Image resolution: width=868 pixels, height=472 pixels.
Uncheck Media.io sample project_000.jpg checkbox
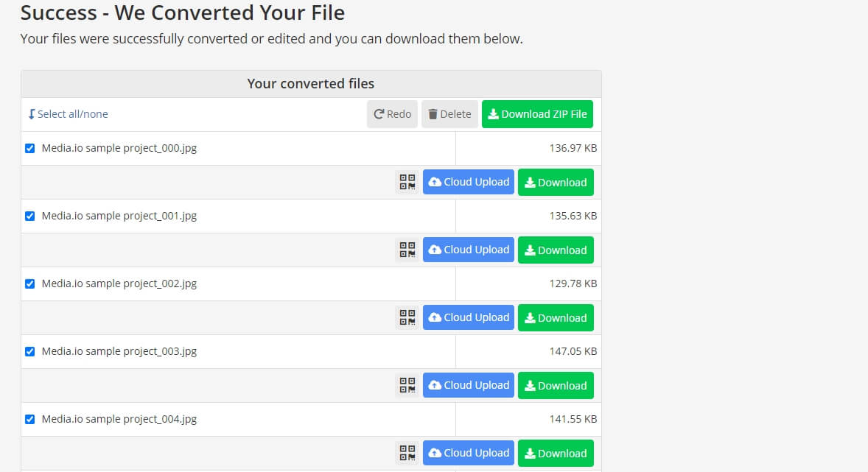click(30, 148)
